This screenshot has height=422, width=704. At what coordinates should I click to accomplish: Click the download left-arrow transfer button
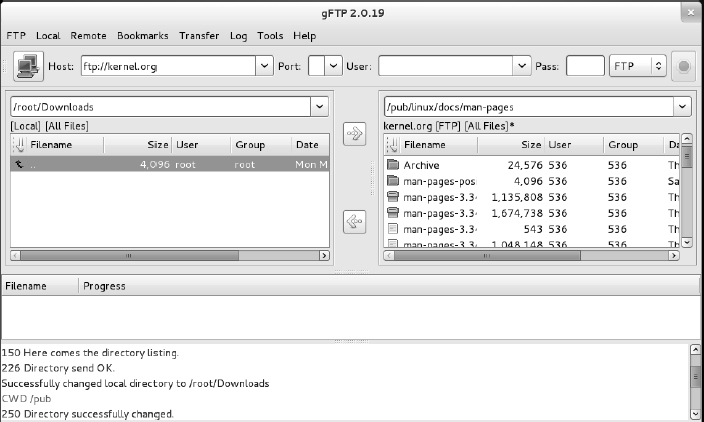354,222
